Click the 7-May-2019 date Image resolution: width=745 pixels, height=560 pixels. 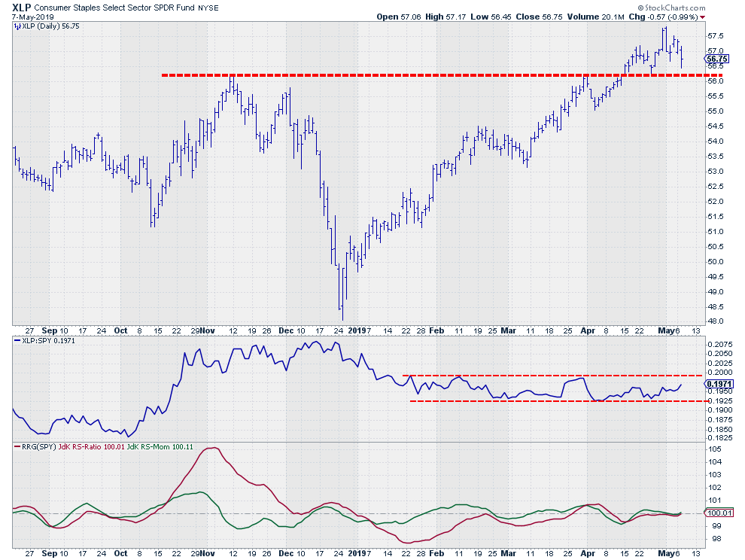(33, 17)
